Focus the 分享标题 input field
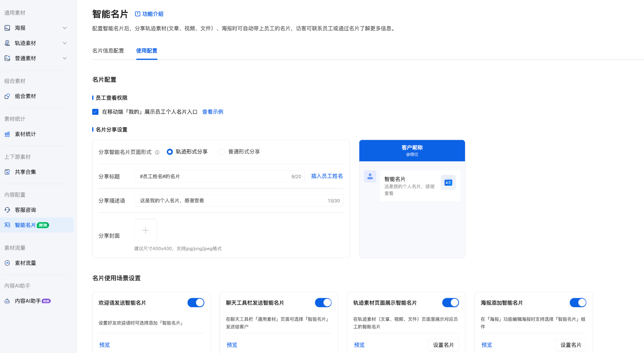This screenshot has height=353, width=644. pyautogui.click(x=220, y=176)
